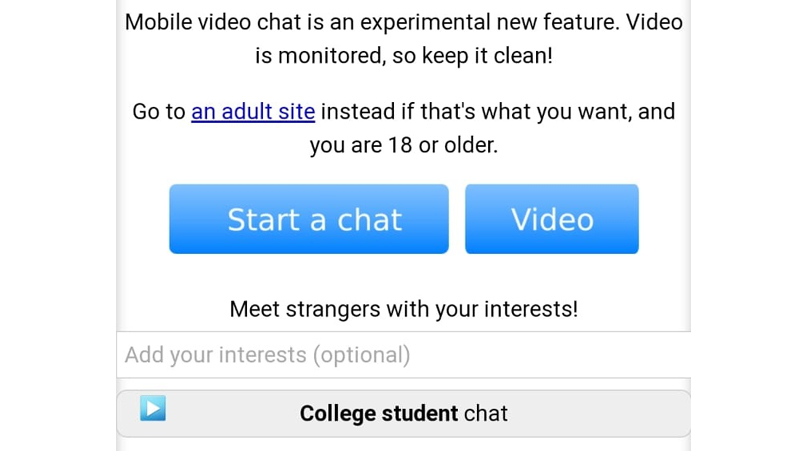Image resolution: width=800 pixels, height=451 pixels.
Task: Focus the "Add your interests (optional)" field
Action: tap(404, 355)
